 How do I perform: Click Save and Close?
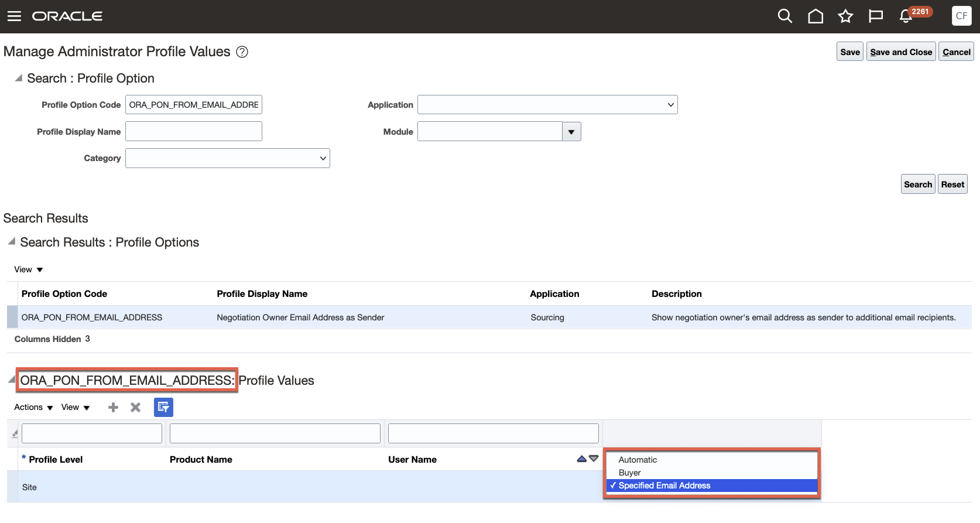(x=901, y=52)
